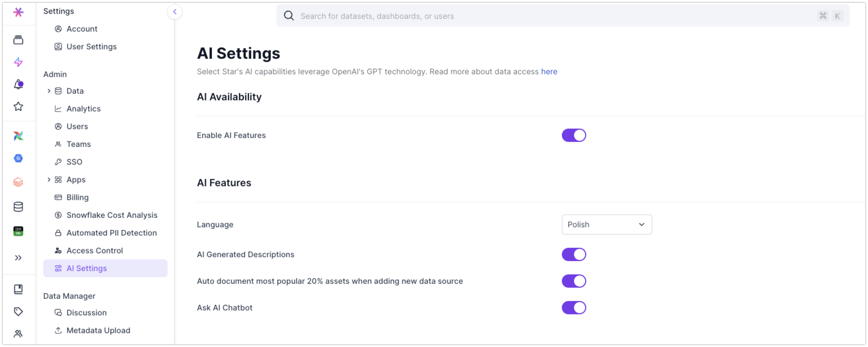Go to Access Control settings

coord(94,250)
